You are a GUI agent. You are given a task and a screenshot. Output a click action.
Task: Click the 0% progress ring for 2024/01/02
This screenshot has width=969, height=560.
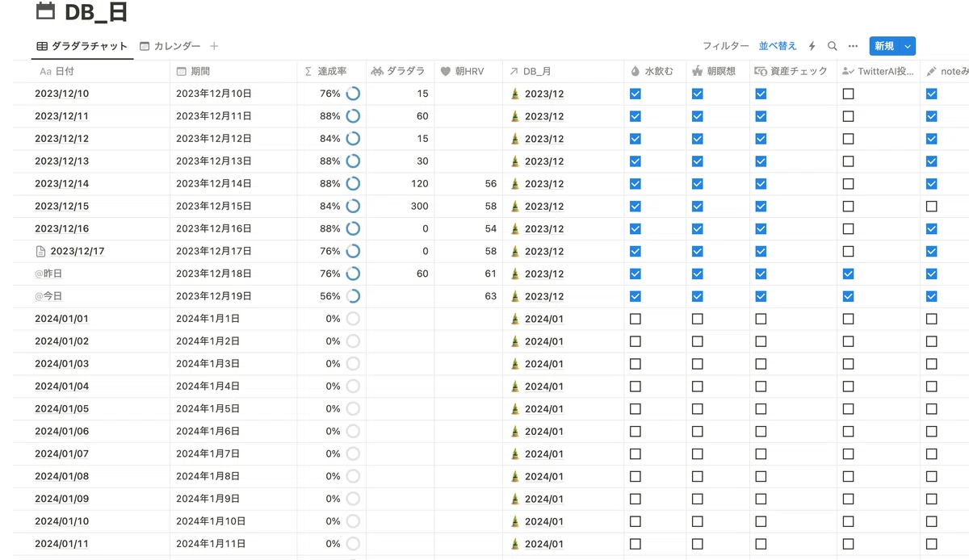click(353, 341)
